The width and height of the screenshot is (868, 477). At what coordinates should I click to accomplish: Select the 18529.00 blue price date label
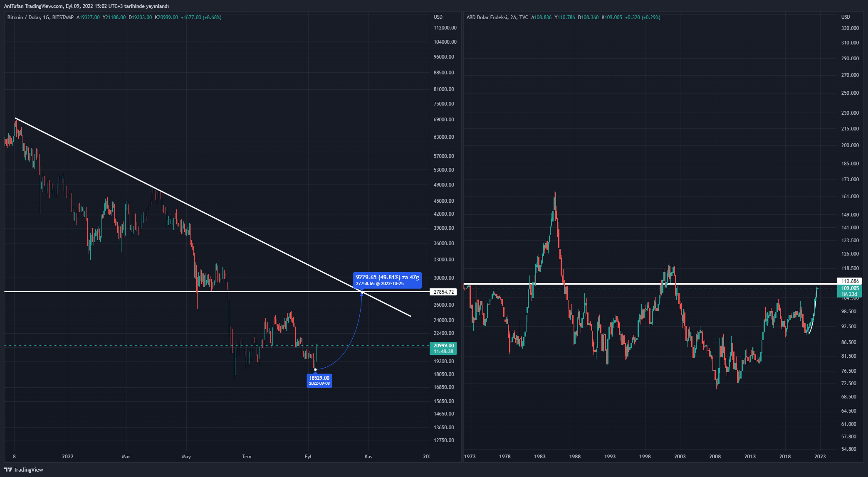pyautogui.click(x=319, y=380)
